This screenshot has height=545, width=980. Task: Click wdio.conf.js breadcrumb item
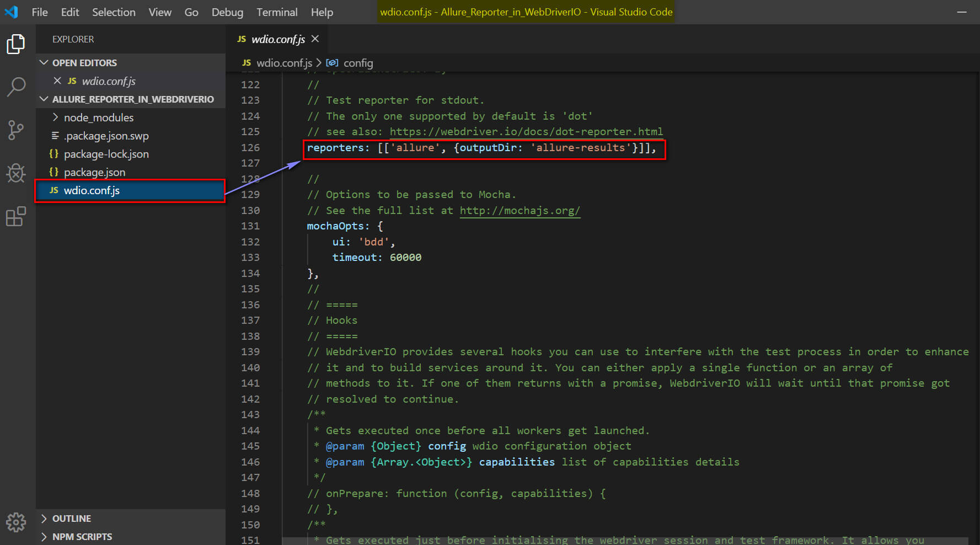(284, 63)
